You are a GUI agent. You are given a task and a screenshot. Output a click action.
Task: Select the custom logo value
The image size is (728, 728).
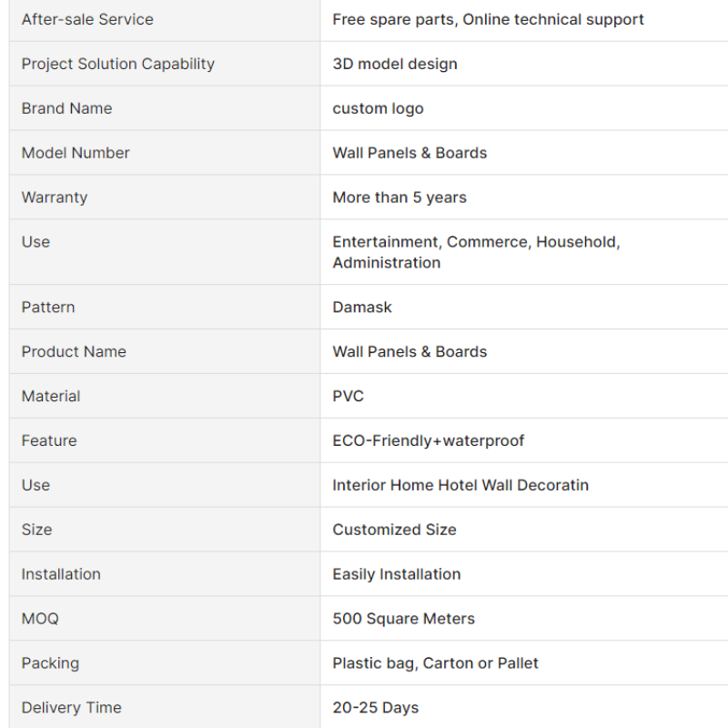378,108
